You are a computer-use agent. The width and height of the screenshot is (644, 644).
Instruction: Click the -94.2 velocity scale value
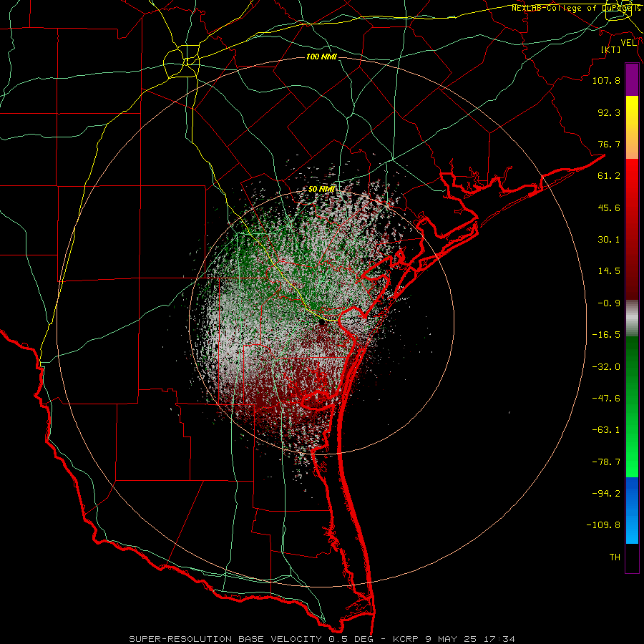click(606, 494)
